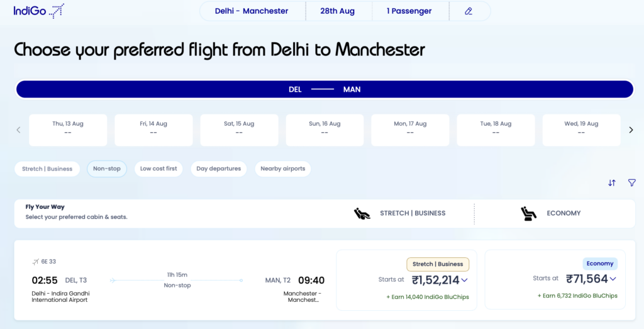Screen dimensions: 644x329
Task: Expand the ₹71,564 Economy fare dropdown
Action: tap(613, 279)
